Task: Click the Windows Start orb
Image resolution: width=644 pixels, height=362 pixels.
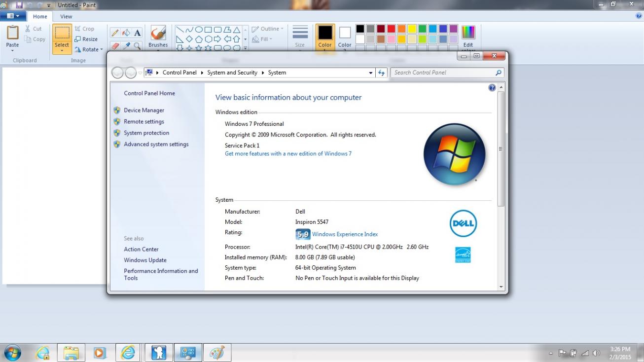Action: (12, 353)
